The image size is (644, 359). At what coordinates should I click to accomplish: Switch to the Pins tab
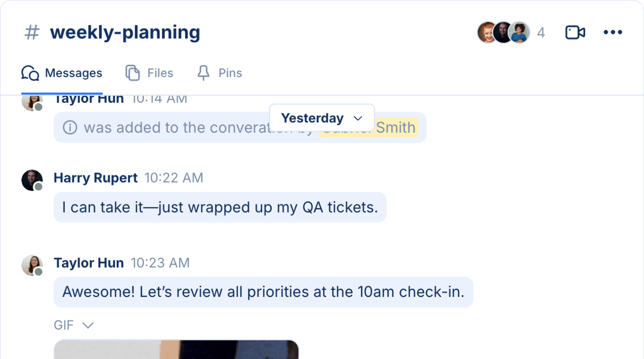coord(219,73)
